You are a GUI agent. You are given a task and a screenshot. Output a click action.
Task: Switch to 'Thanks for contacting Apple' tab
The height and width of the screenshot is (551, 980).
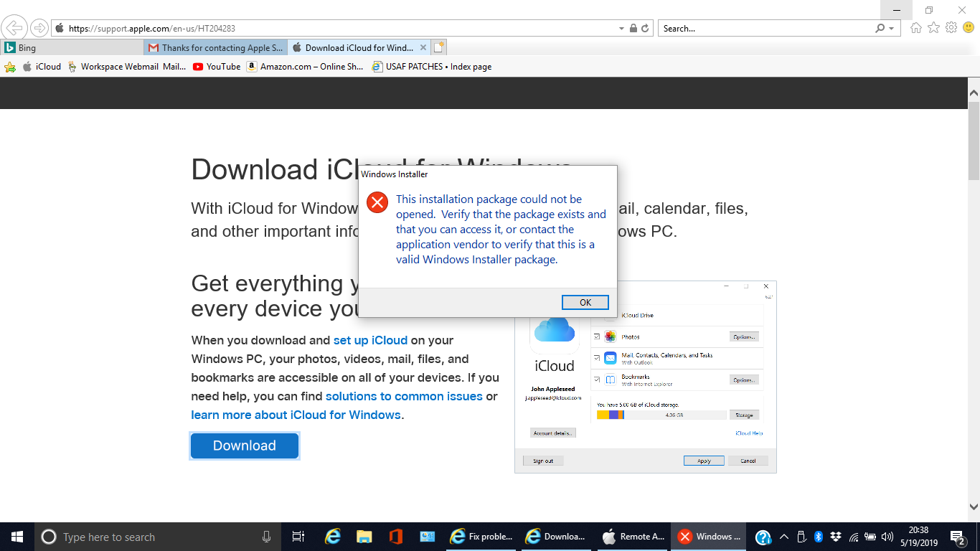[x=215, y=48]
